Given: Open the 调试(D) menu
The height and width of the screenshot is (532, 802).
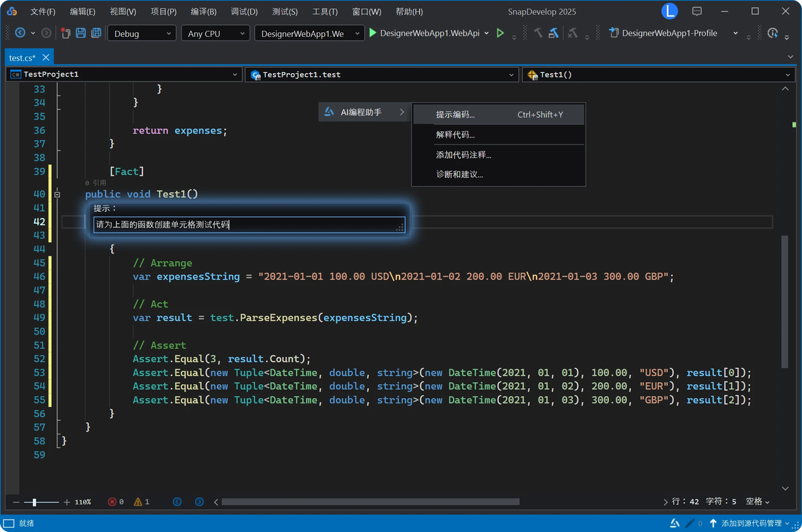Looking at the screenshot, I should 244,11.
